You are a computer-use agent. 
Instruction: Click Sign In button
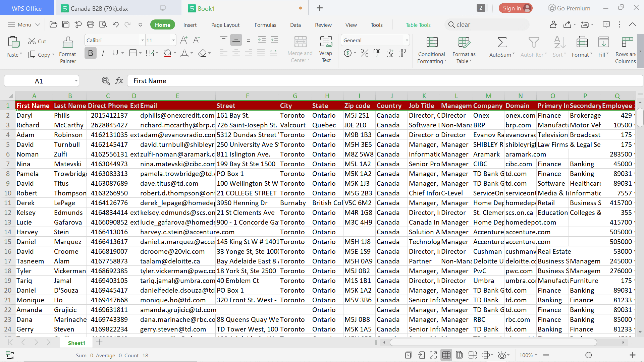(x=515, y=8)
